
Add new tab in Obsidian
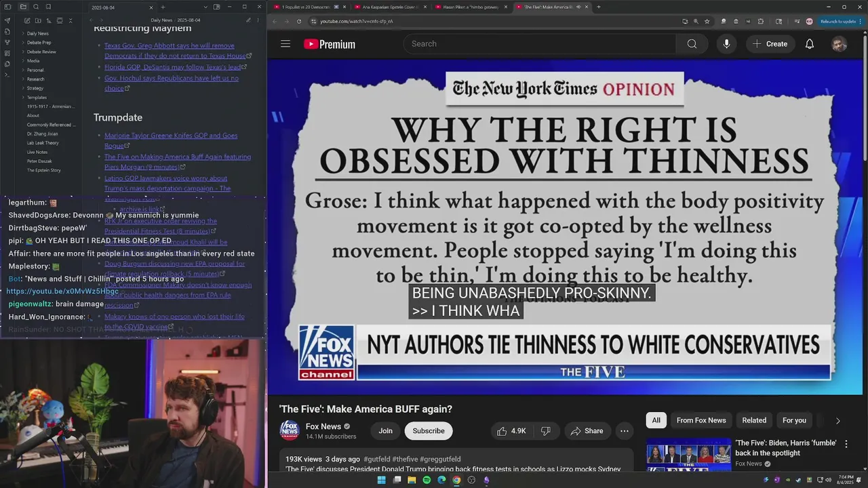tap(163, 7)
